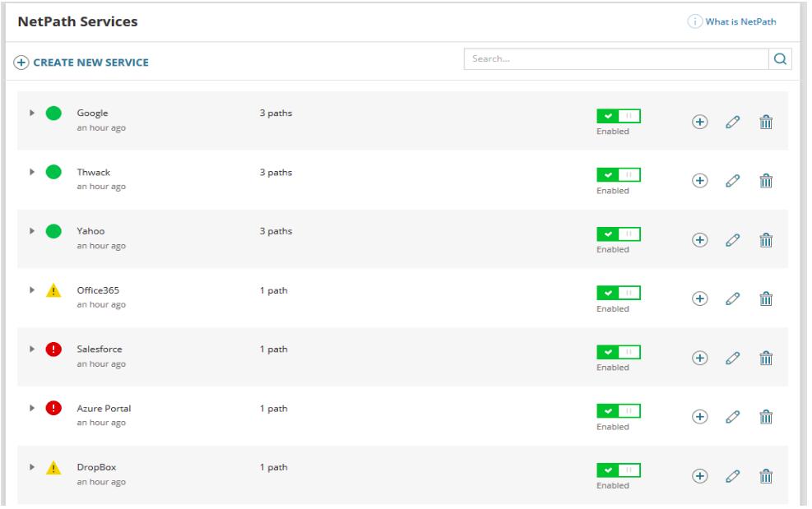This screenshot has height=509, width=812.
Task: Select the Office365 service name
Action: pos(98,290)
